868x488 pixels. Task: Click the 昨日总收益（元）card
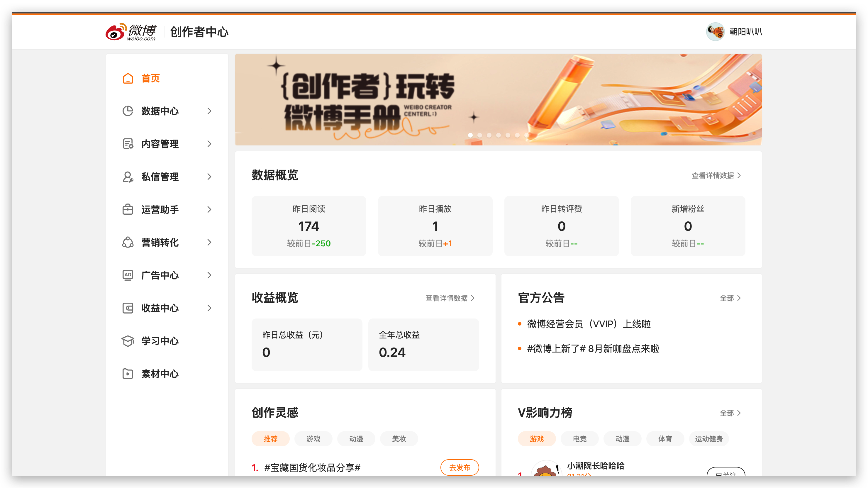click(307, 345)
